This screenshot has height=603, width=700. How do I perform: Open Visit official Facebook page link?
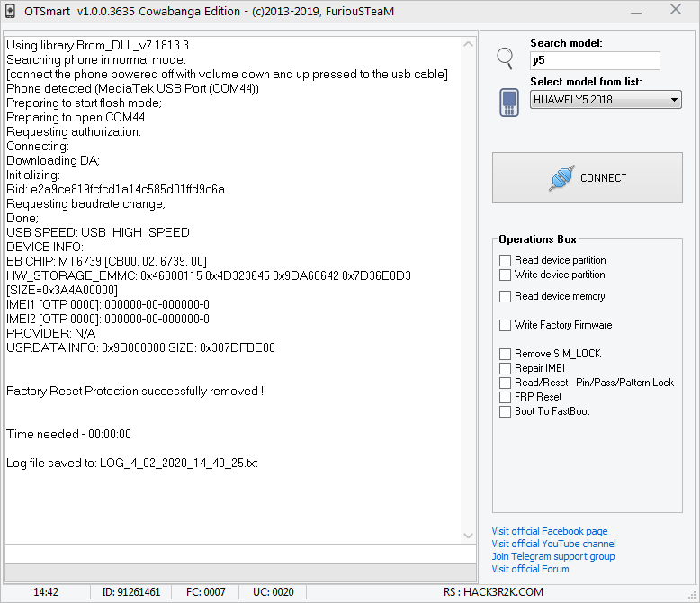[550, 531]
